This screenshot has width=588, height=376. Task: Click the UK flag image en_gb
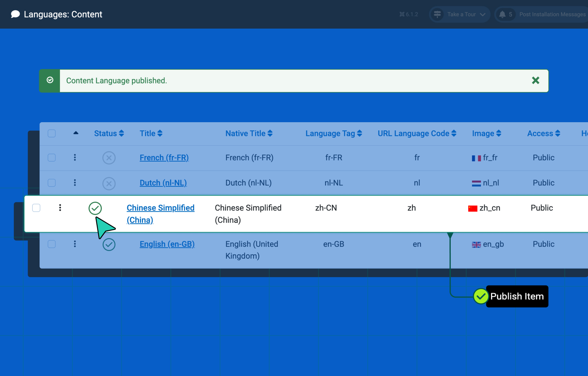(x=476, y=245)
